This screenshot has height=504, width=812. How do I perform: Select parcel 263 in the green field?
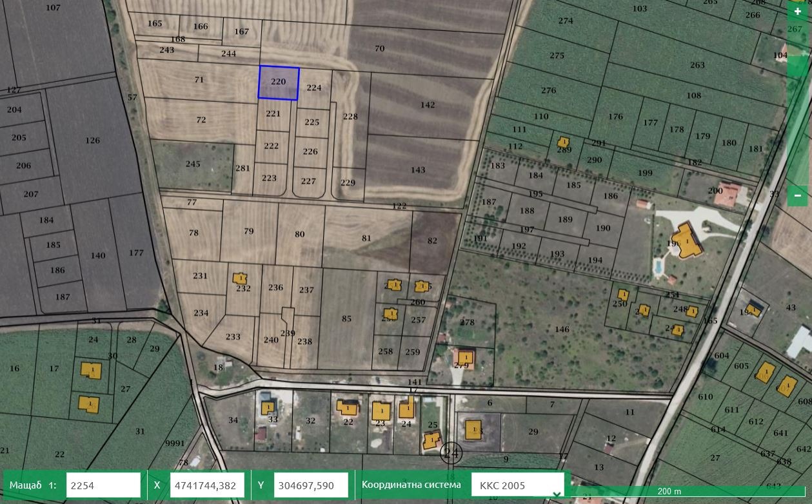point(697,65)
